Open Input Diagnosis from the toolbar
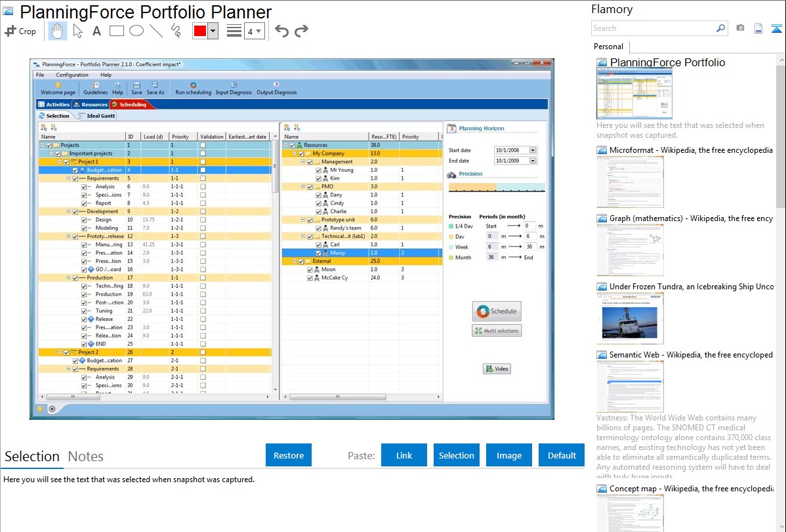Image resolution: width=786 pixels, height=532 pixels. pyautogui.click(x=234, y=89)
